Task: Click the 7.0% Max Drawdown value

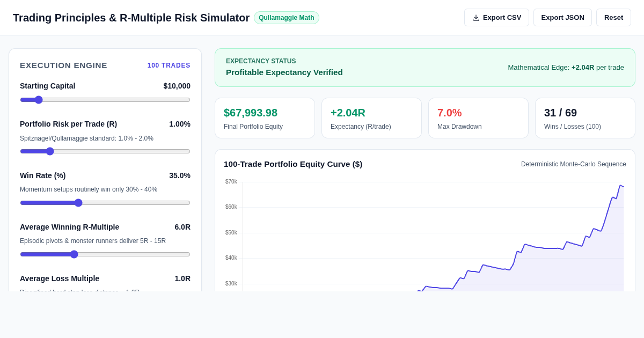Action: [449, 113]
